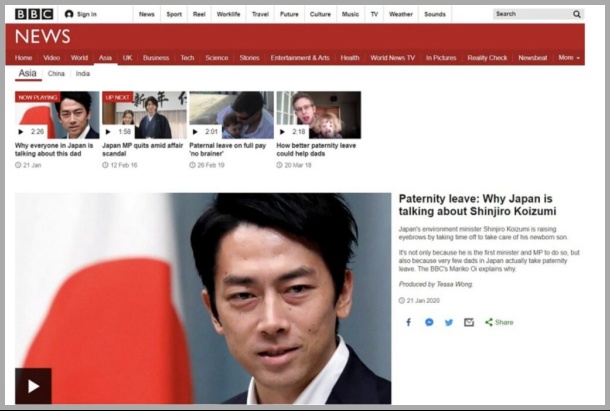The height and width of the screenshot is (411, 610).
Task: Open the Business section in the red nav bar
Action: tap(156, 58)
